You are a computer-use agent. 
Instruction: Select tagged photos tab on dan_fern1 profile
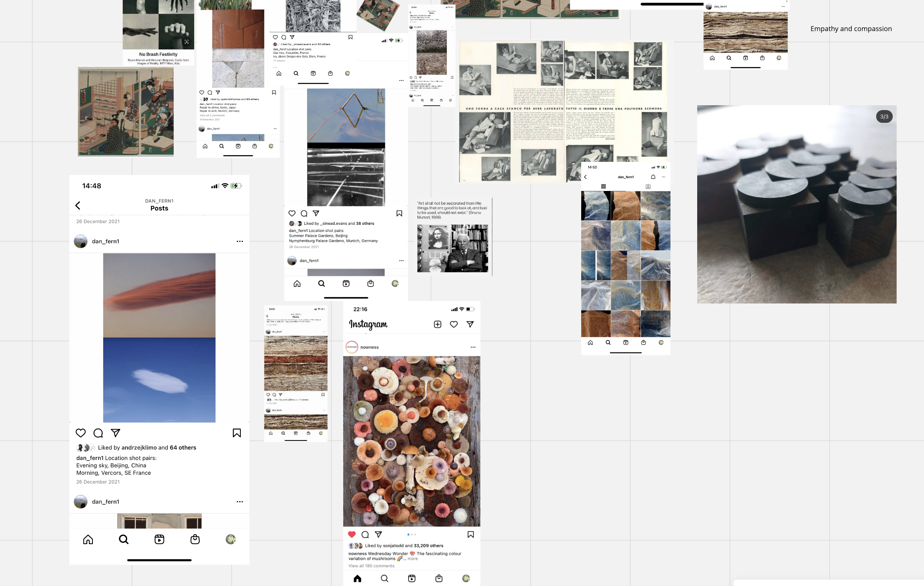(648, 187)
